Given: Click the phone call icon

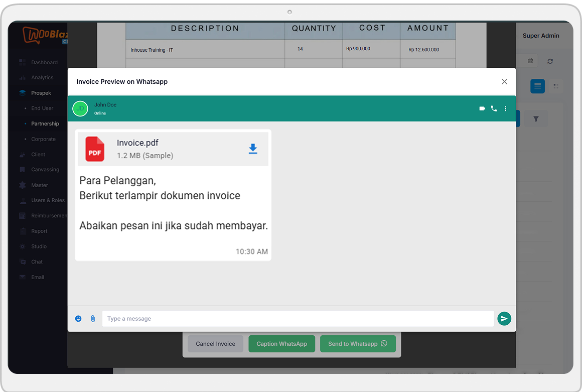Looking at the screenshot, I should 494,108.
